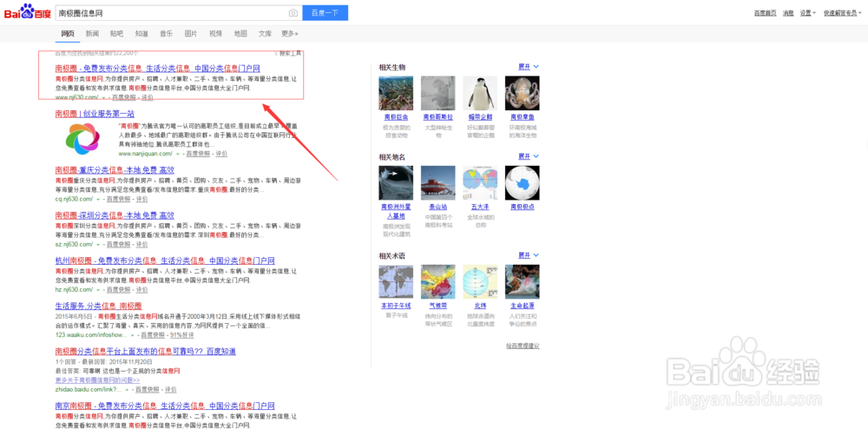
Task: Open 百度快照 for www.nj630.com result
Action: [124, 97]
